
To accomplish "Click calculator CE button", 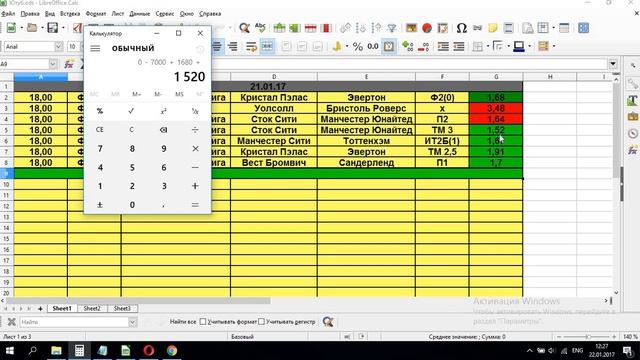I will point(100,130).
